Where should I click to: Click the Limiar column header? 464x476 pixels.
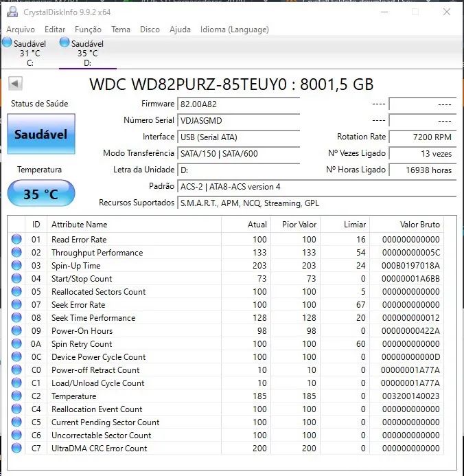[345, 225]
